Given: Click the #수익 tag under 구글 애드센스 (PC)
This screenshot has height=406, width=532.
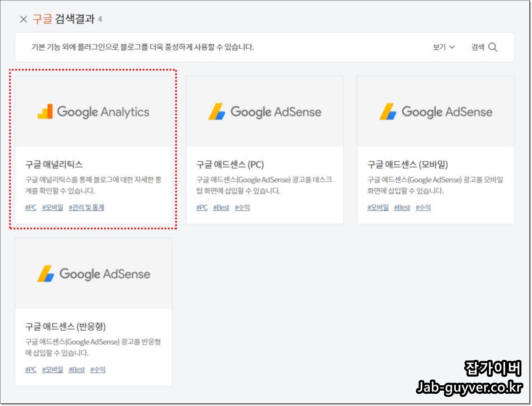Looking at the screenshot, I should click(x=242, y=207).
